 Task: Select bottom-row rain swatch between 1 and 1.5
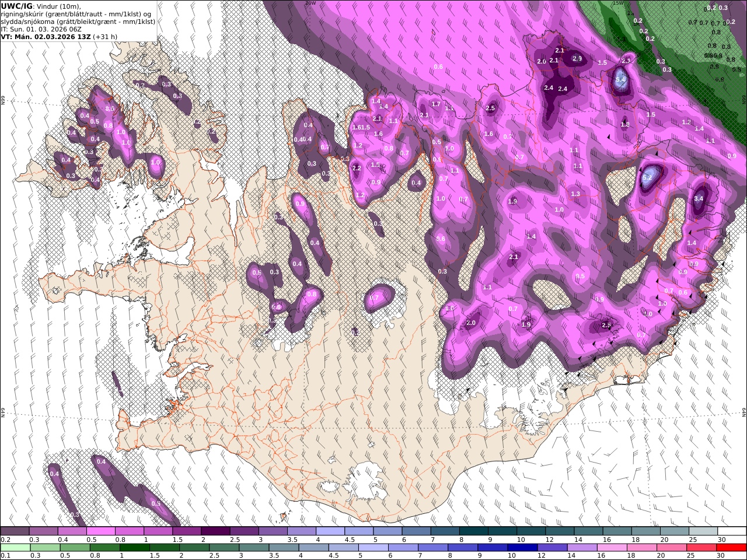(135, 547)
